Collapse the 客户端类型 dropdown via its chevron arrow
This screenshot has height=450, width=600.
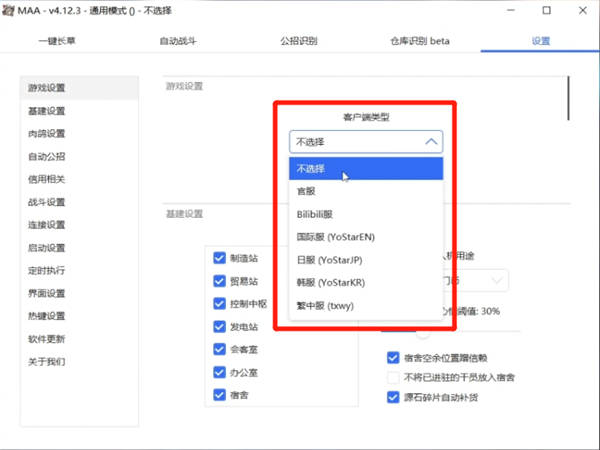pos(431,142)
